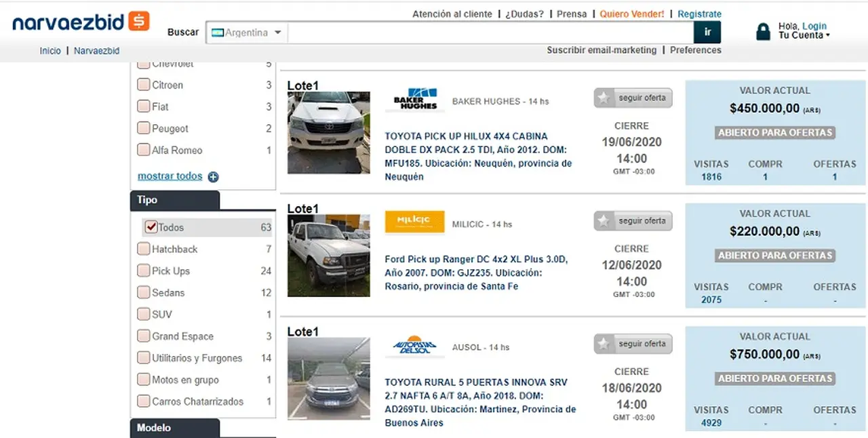The width and height of the screenshot is (868, 438).
Task: Tick the Citroen brand checkbox
Action: pyautogui.click(x=143, y=85)
